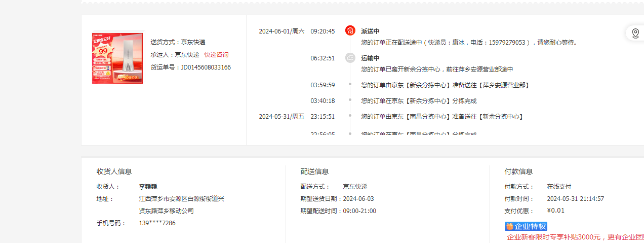This screenshot has height=243, width=644.
Task: Select expected delivery date 2024-06-03
Action: coord(358,199)
